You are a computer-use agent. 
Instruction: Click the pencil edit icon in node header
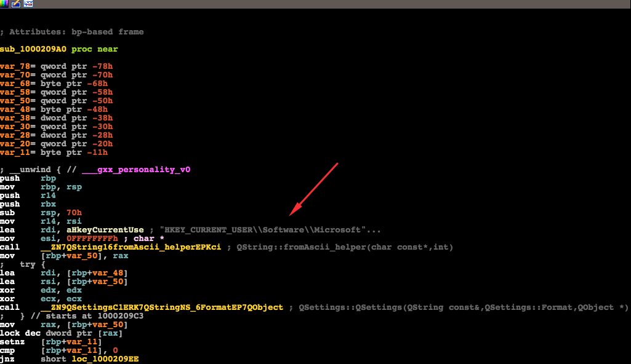(16, 4)
